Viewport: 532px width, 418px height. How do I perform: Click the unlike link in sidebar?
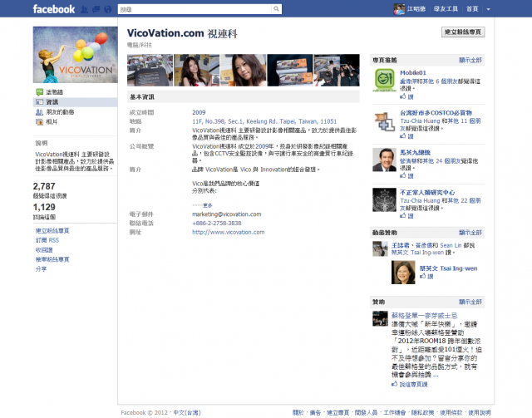point(44,250)
